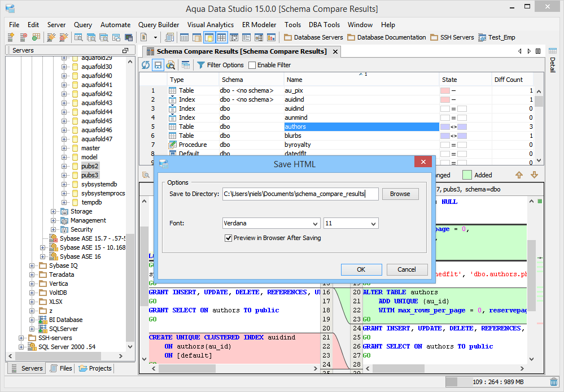Click the tab list icon right of tab arrows
The width and height of the screenshot is (564, 392).
tap(538, 51)
